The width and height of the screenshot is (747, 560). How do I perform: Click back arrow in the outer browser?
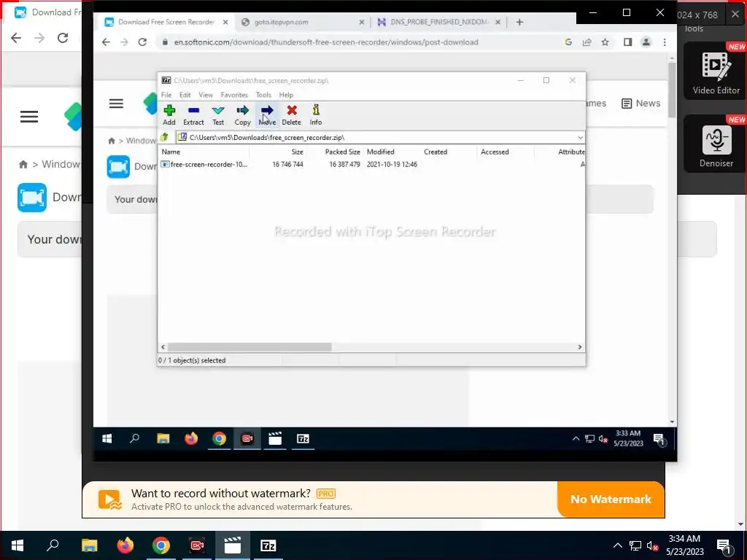(16, 38)
